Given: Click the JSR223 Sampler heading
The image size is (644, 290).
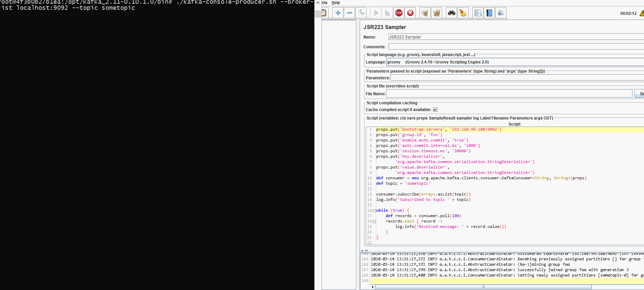Looking at the screenshot, I should click(x=384, y=27).
